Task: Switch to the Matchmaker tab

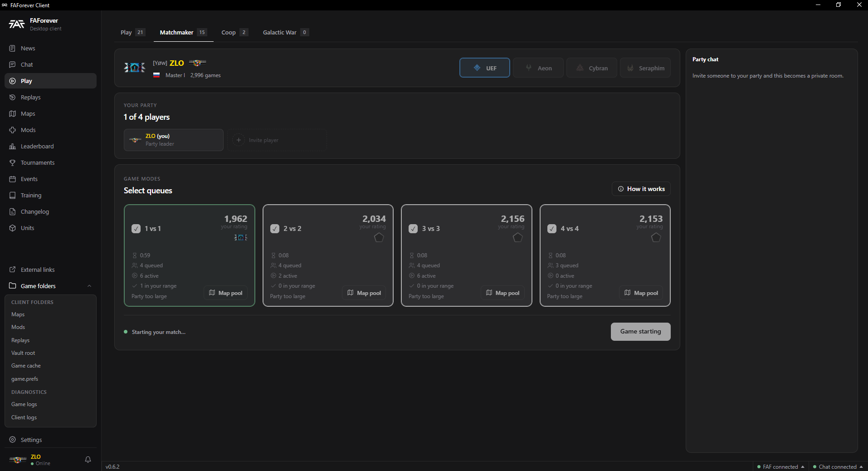Action: click(184, 32)
